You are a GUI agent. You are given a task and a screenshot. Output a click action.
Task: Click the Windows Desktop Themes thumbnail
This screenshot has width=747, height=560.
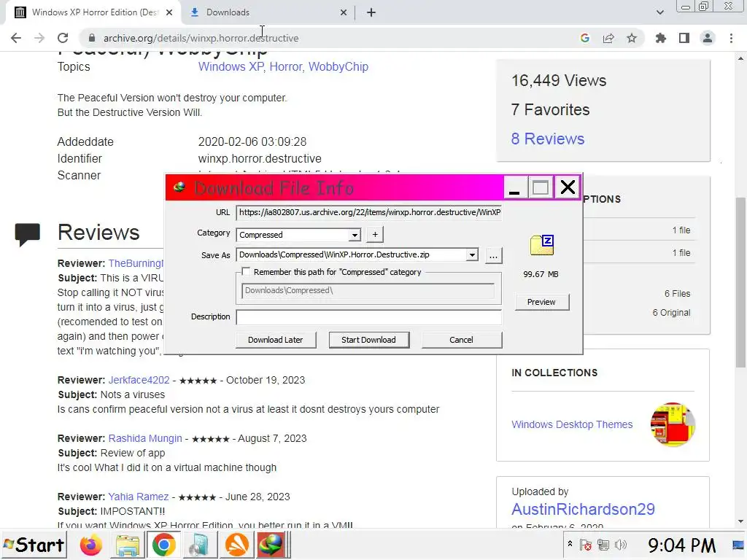[673, 424]
